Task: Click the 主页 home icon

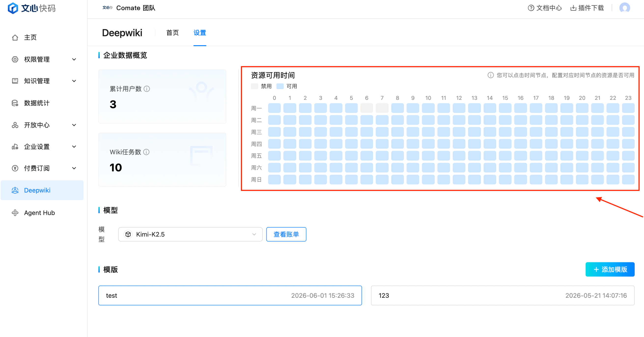Action: click(15, 38)
